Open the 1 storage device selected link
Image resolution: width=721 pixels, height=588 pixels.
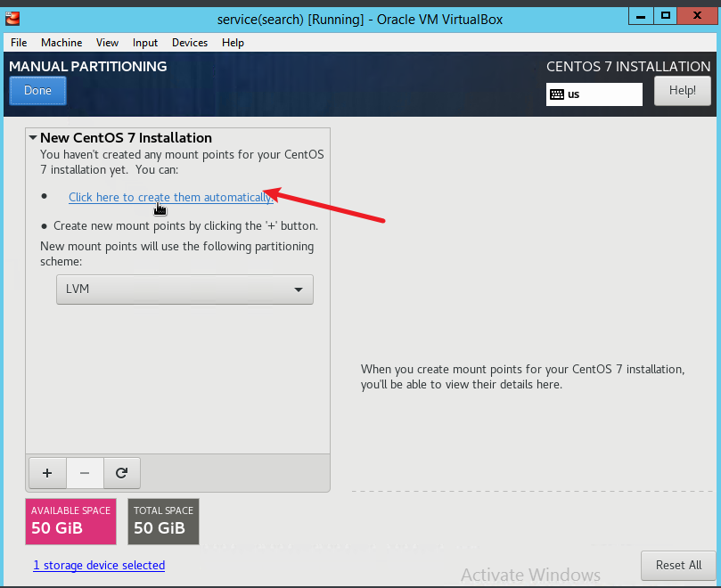pyautogui.click(x=99, y=565)
